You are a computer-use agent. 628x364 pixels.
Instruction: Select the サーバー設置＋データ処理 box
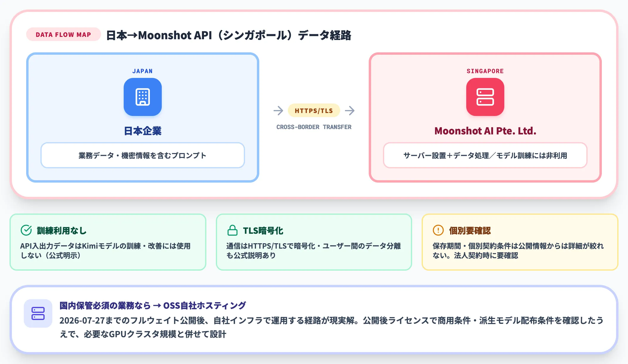point(485,155)
